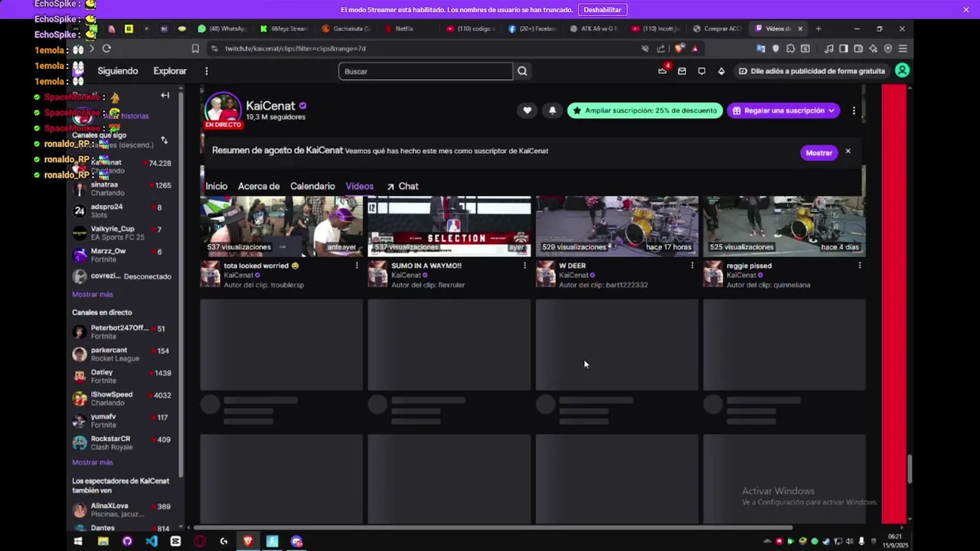This screenshot has width=980, height=551.
Task: Open sinatraa channel in sidebar
Action: [122, 189]
